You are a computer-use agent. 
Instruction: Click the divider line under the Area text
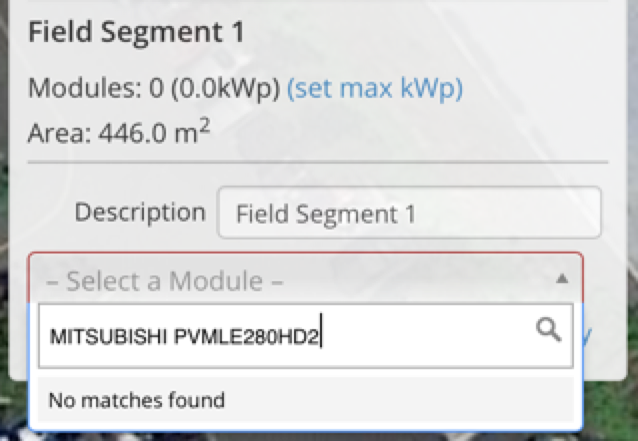pyautogui.click(x=318, y=162)
